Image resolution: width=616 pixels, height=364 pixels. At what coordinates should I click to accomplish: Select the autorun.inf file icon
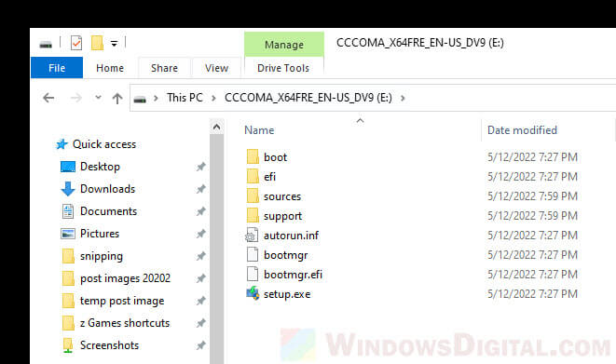[252, 236]
